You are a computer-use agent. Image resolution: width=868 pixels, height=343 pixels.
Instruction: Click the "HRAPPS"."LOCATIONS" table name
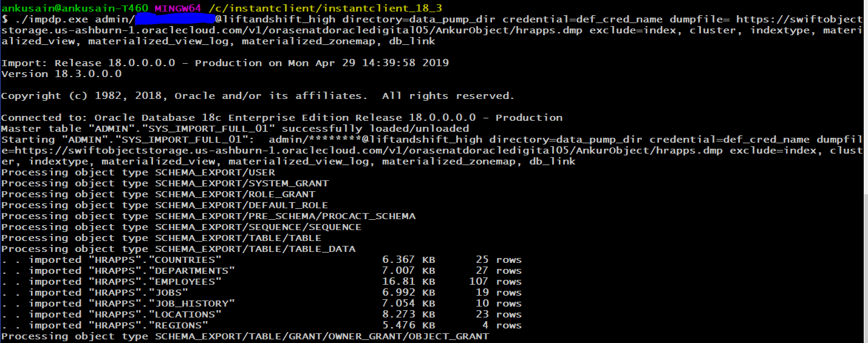click(x=155, y=314)
